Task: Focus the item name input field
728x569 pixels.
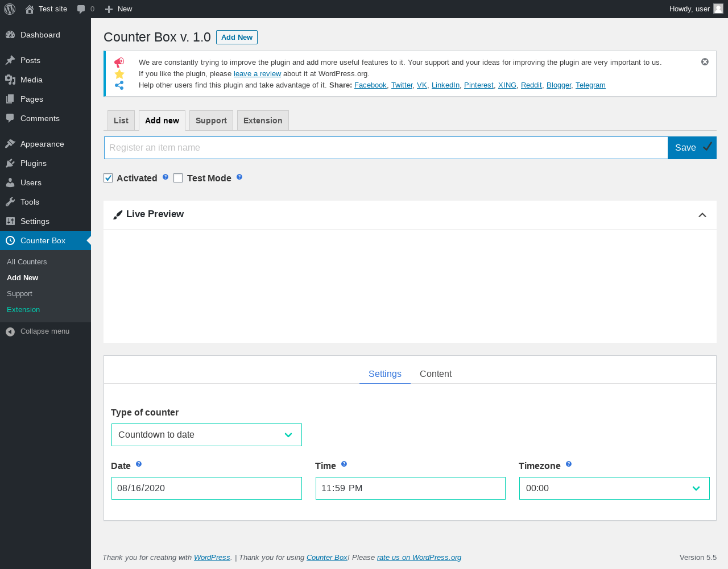Action: 386,148
